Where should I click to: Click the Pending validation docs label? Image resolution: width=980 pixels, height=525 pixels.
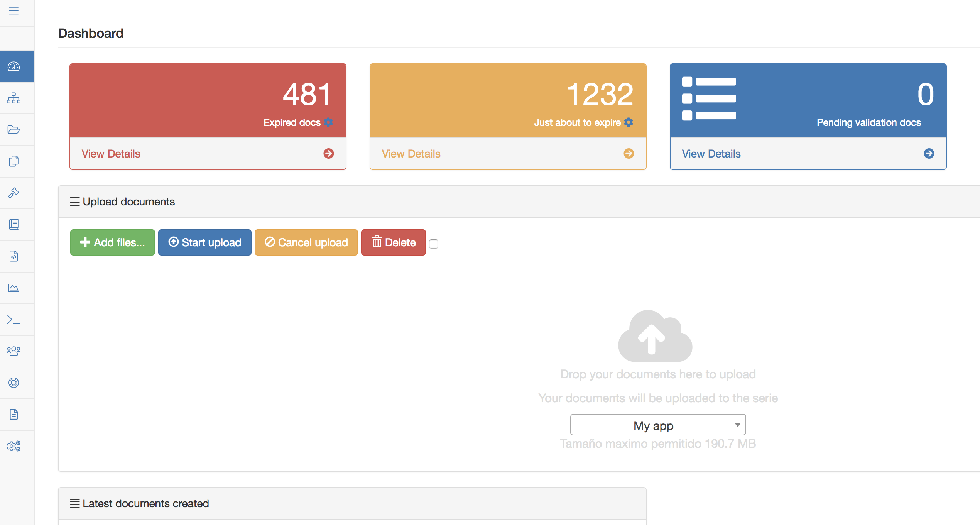869,122
